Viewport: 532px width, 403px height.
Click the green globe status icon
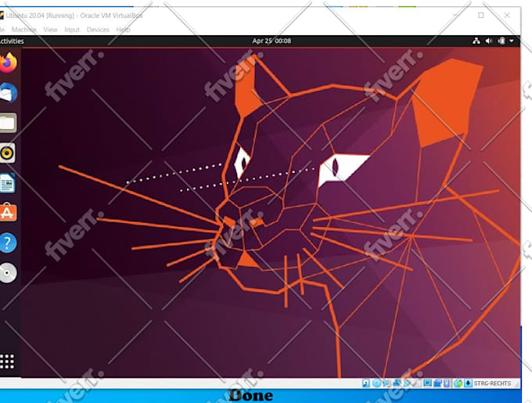pyautogui.click(x=458, y=383)
